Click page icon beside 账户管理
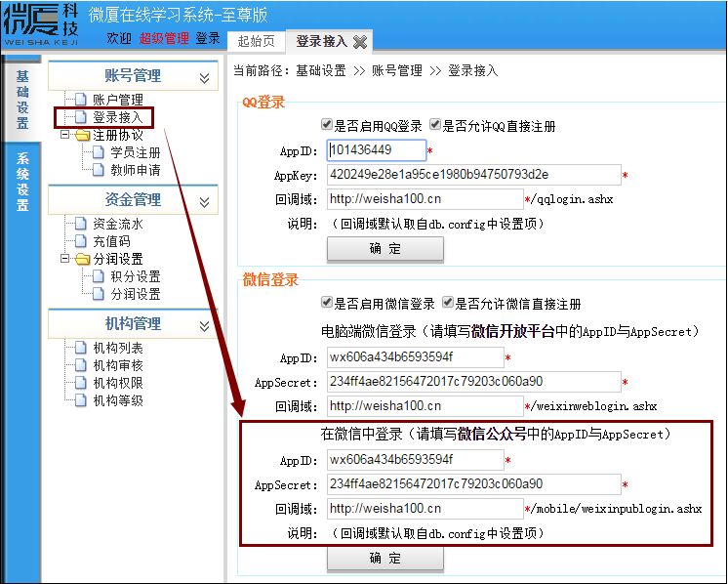Viewport: 728px width, 584px height. pyautogui.click(x=82, y=100)
